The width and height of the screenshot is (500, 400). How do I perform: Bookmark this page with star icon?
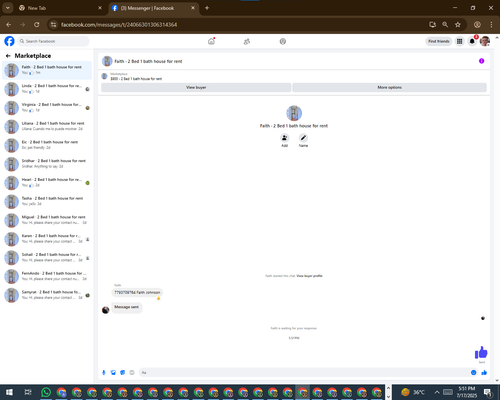[458, 25]
